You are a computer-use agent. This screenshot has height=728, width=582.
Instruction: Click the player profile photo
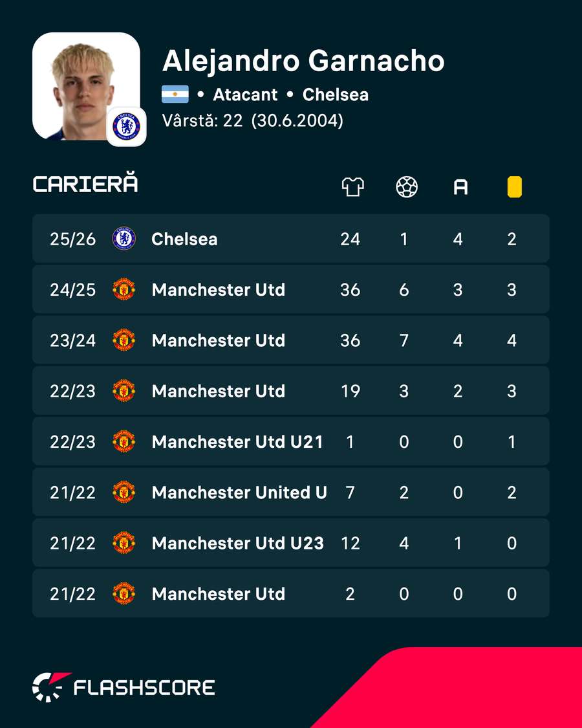tap(86, 86)
